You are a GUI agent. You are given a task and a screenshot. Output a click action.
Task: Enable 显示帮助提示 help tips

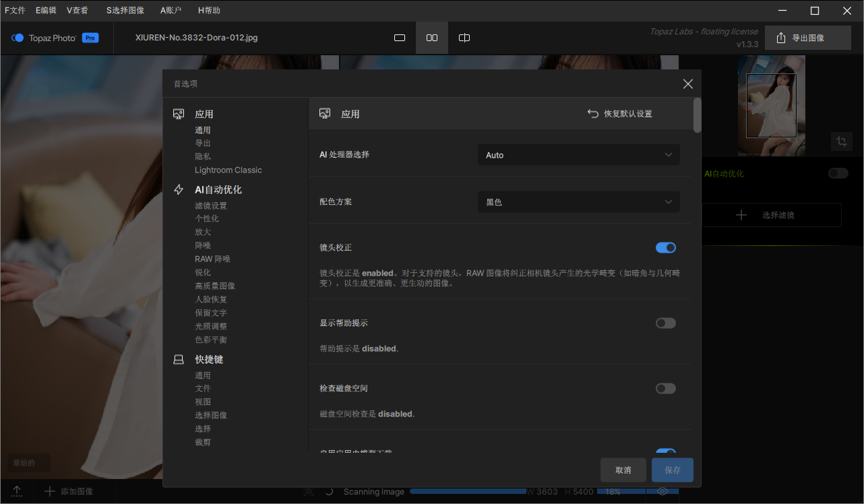coord(665,323)
